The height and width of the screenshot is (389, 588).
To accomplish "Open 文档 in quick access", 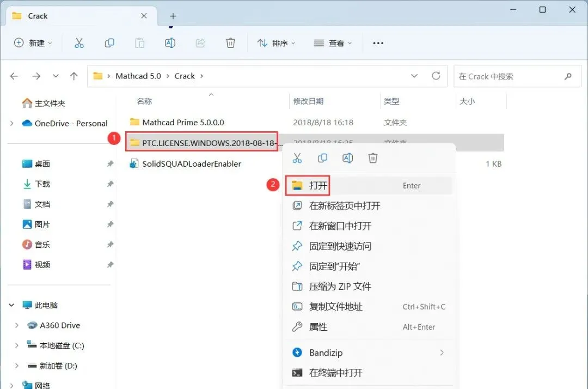I will coord(36,204).
